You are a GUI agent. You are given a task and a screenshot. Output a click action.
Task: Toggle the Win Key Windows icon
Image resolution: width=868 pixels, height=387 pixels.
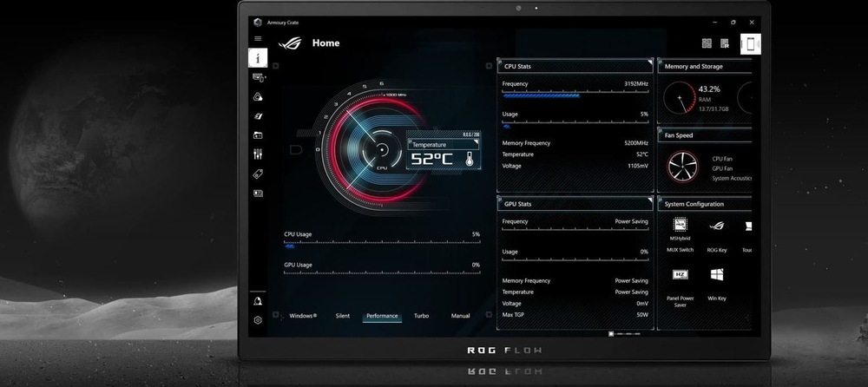[717, 274]
